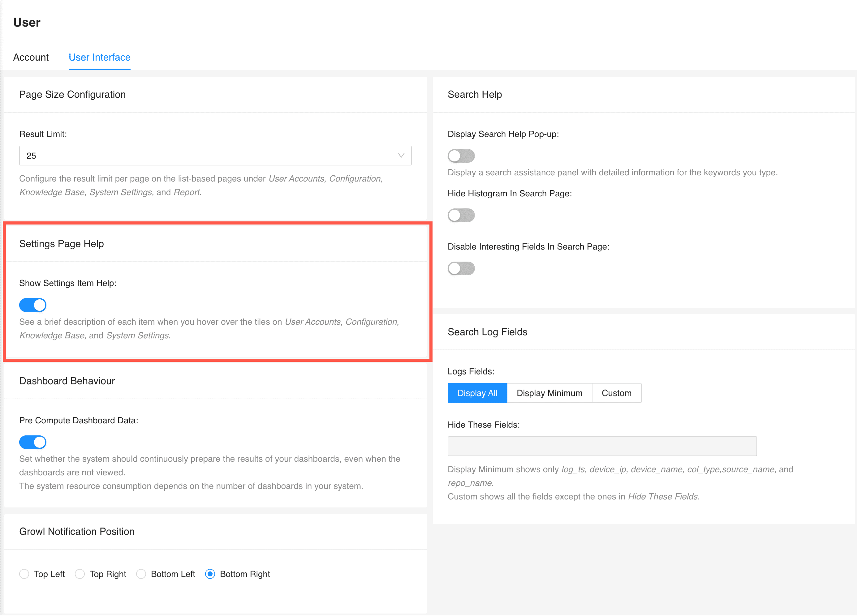Click the Hide These Fields input box
This screenshot has width=857, height=616.
coord(602,446)
